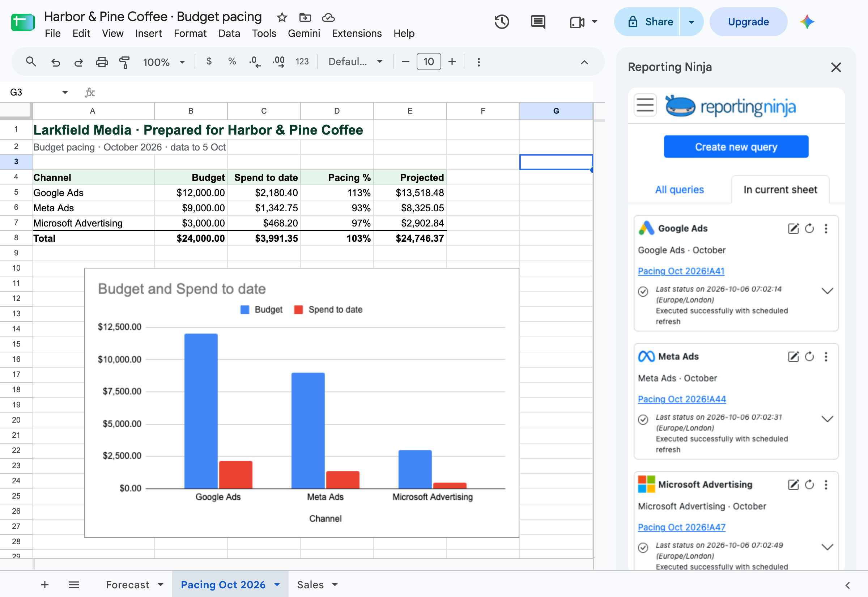Format cell as currency
868x597 pixels.
click(209, 62)
